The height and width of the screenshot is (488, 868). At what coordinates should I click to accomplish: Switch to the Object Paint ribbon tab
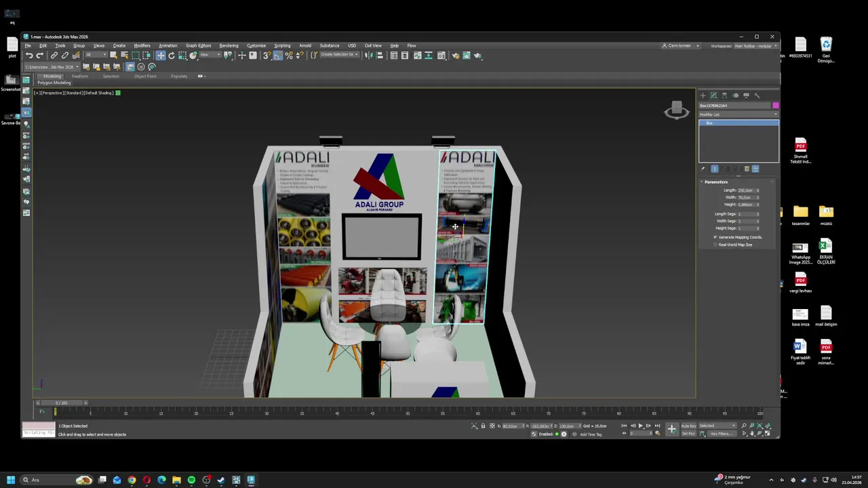(145, 76)
